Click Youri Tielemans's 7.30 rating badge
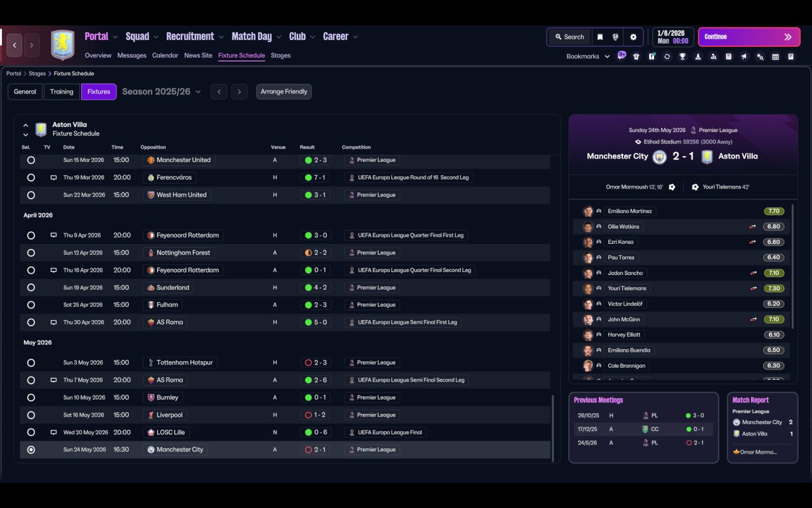This screenshot has height=508, width=812. [x=774, y=288]
